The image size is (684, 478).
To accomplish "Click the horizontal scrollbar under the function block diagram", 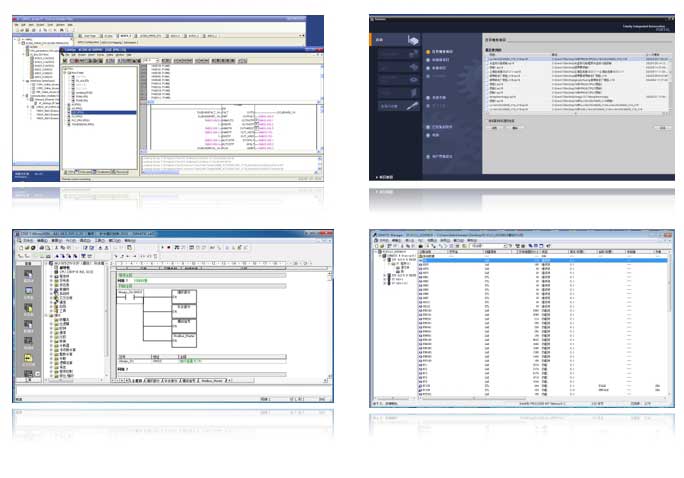I will pos(230,150).
